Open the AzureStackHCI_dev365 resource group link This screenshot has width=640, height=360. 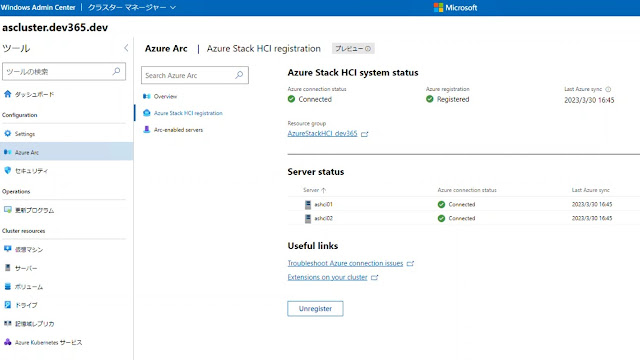coord(322,133)
